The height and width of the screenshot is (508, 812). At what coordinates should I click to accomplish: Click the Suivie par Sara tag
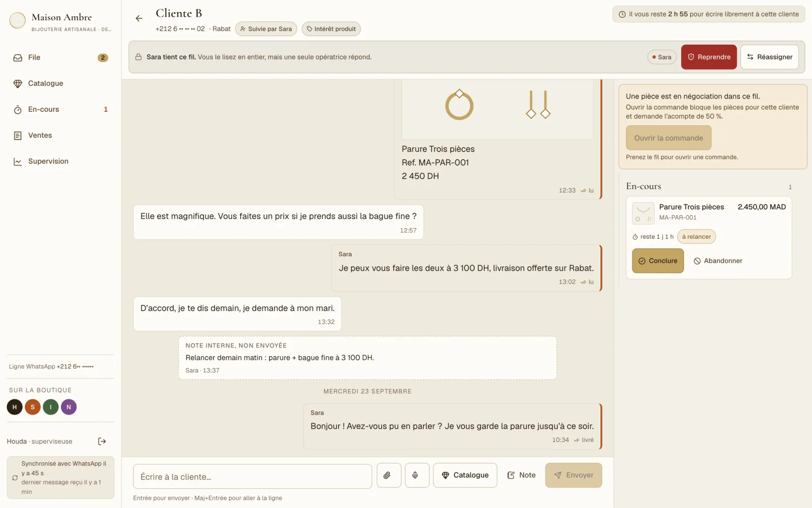[266, 29]
